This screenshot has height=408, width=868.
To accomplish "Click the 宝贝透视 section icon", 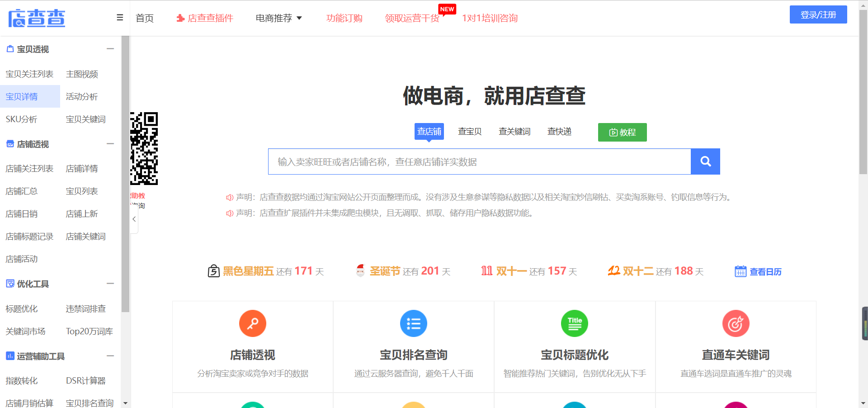I will click(10, 49).
